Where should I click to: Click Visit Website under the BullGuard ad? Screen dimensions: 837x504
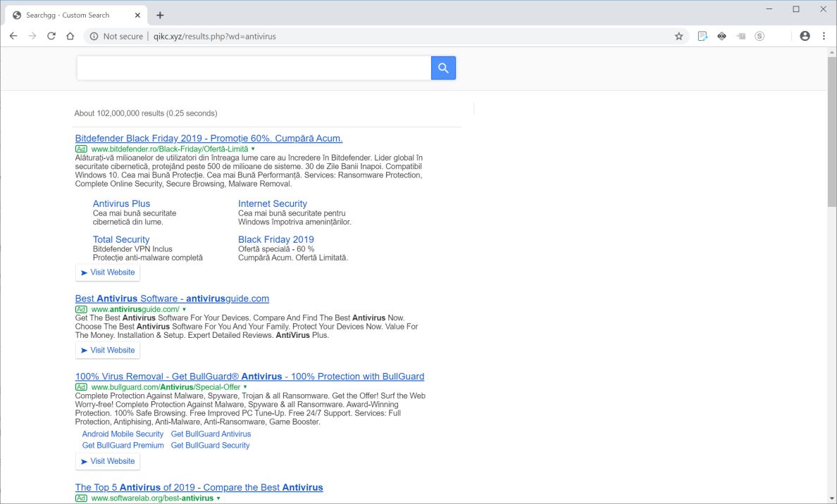coord(107,461)
